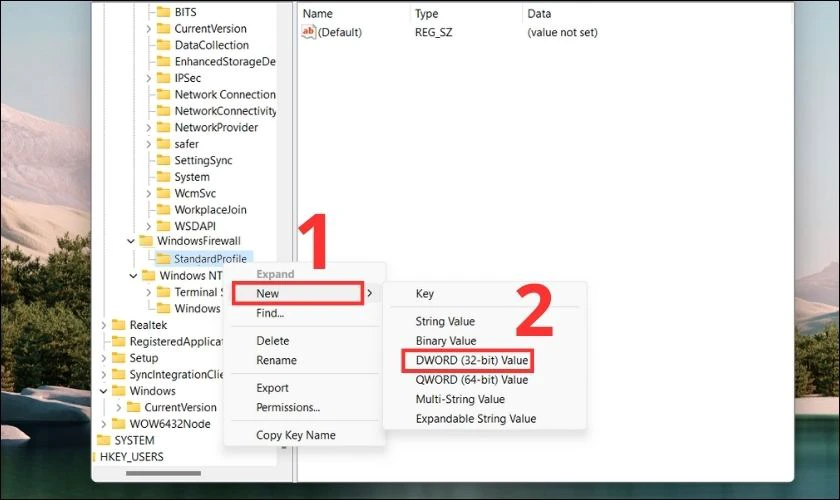The height and width of the screenshot is (500, 840).
Task: Click the Delete context menu entry
Action: [273, 341]
